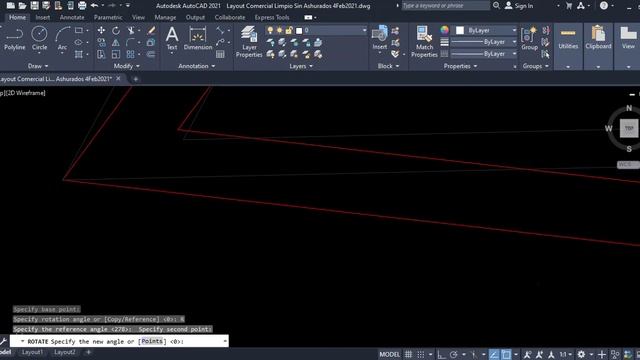Toggle ortho mode in status bar
The image size is (640, 360).
click(441, 354)
